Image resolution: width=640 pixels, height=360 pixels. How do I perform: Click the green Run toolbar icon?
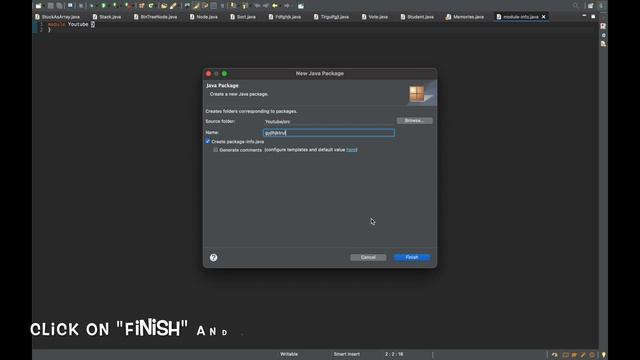coord(104,6)
